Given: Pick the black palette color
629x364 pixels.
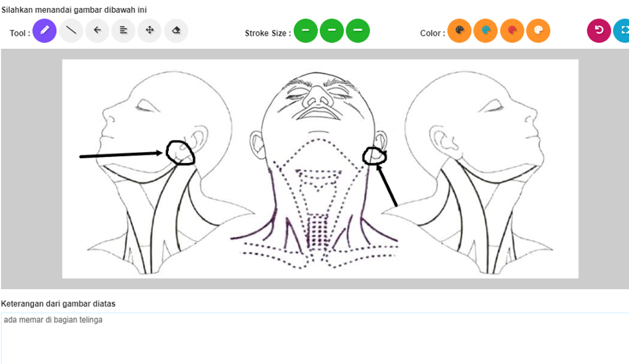Looking at the screenshot, I should (460, 30).
